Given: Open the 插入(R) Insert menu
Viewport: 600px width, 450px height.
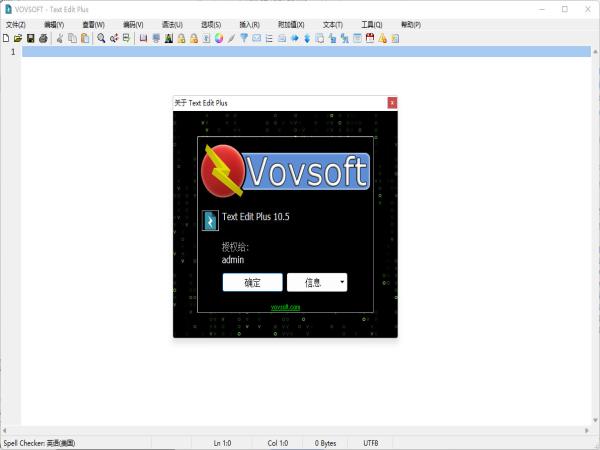Looking at the screenshot, I should tap(249, 25).
